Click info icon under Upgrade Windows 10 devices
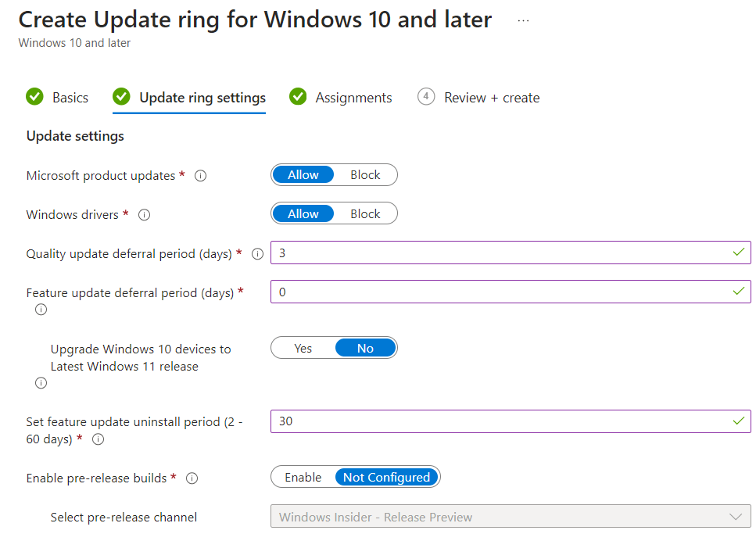The width and height of the screenshot is (756, 541). click(x=41, y=383)
